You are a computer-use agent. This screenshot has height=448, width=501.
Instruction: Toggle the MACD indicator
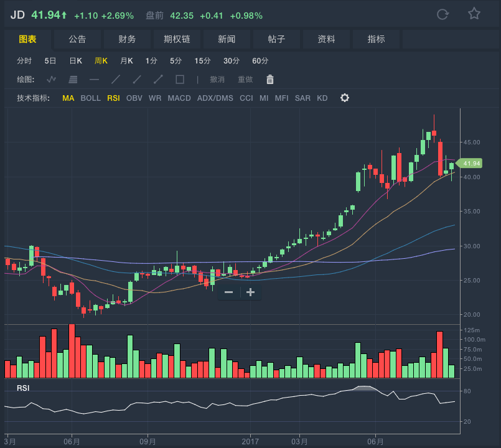point(179,98)
